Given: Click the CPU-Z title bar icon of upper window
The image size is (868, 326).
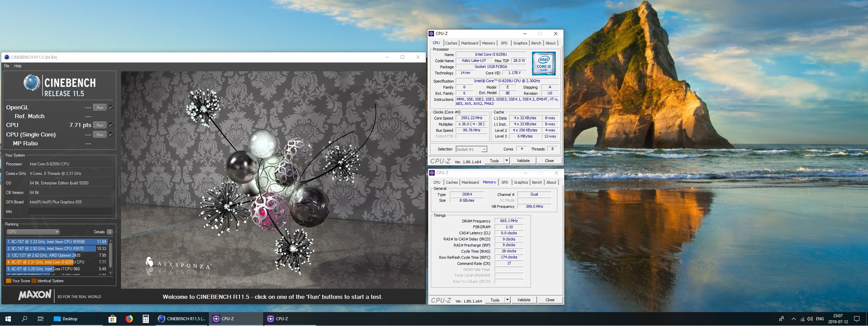Looking at the screenshot, I should point(432,34).
